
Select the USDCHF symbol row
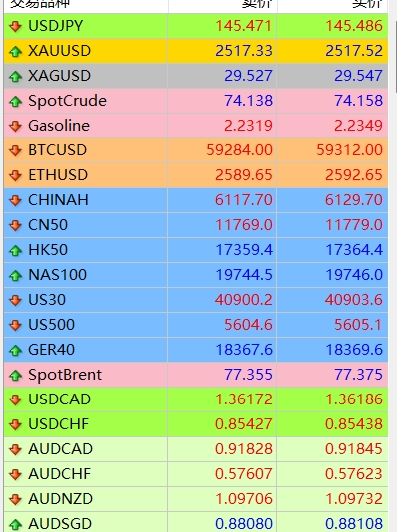196,424
